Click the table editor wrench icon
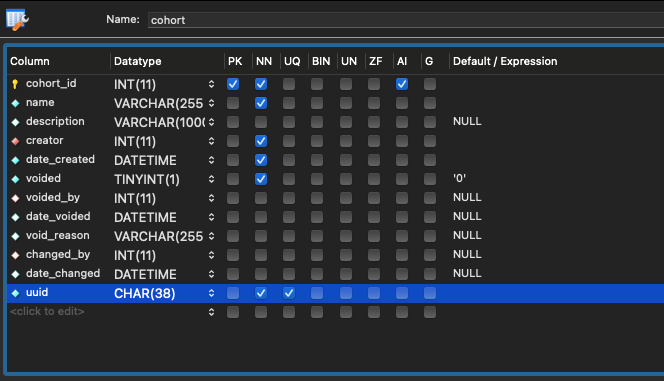 pos(17,20)
